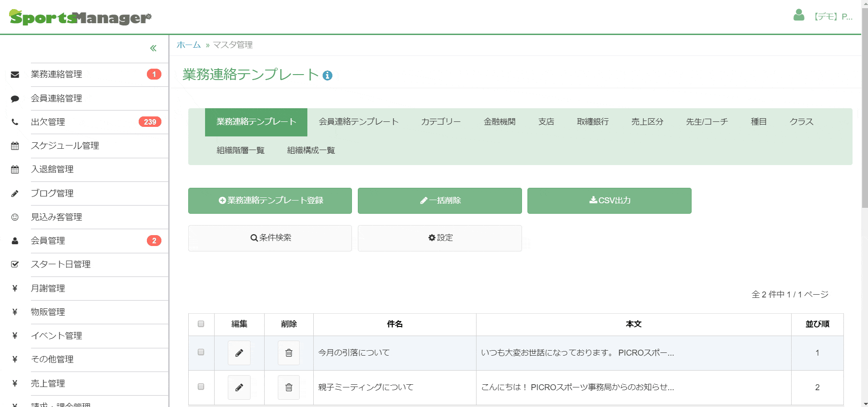Open the カテゴリー tab

441,122
